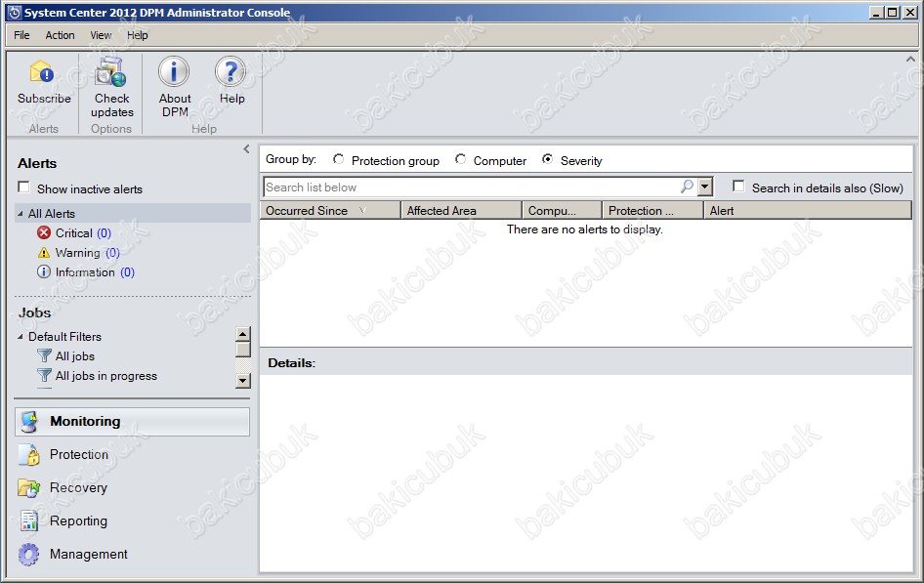Switch to the Reporting workspace

[132, 521]
